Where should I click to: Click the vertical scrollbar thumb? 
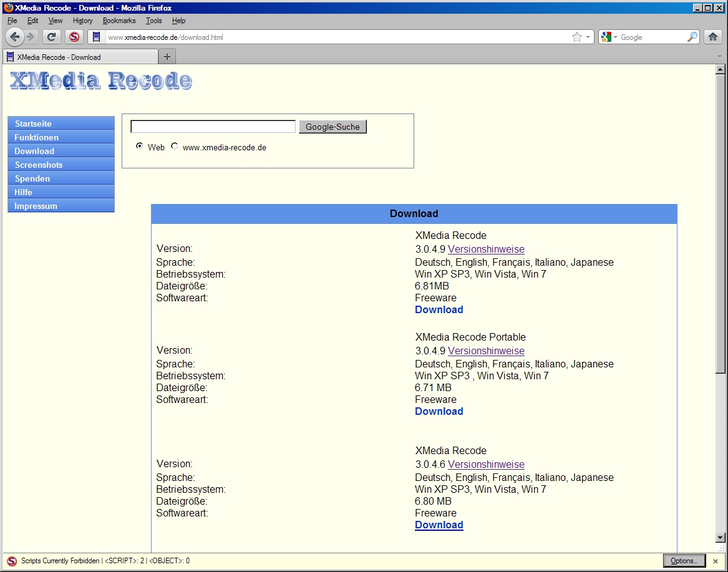coord(720,224)
